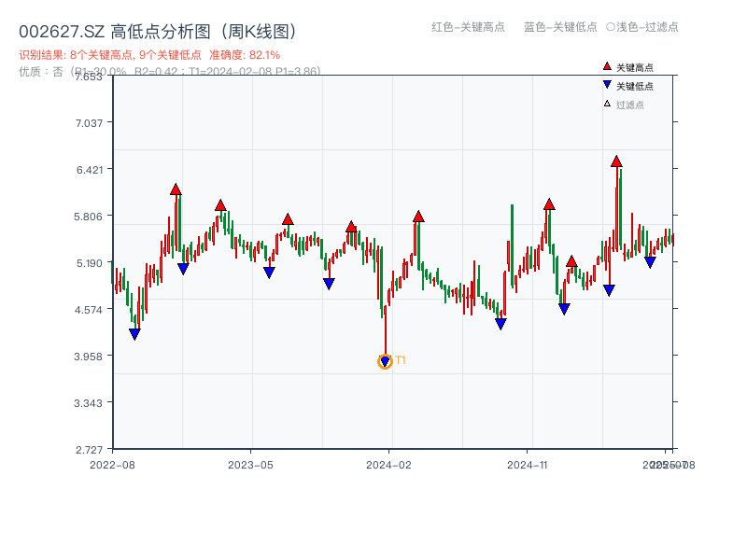Toggle the 过滤点 legend label

pyautogui.click(x=629, y=105)
